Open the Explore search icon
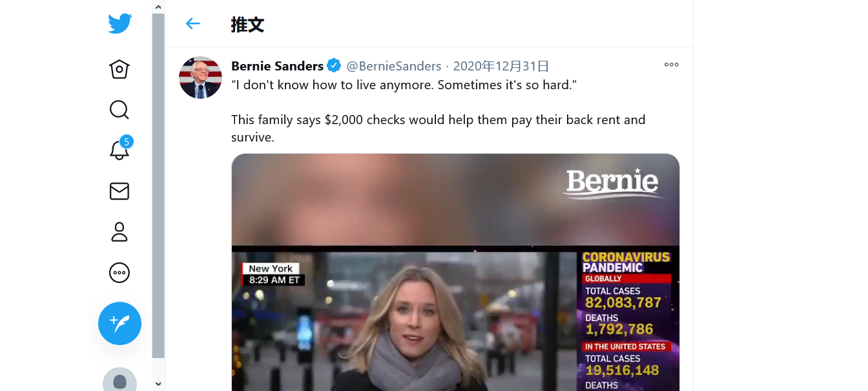 (119, 110)
